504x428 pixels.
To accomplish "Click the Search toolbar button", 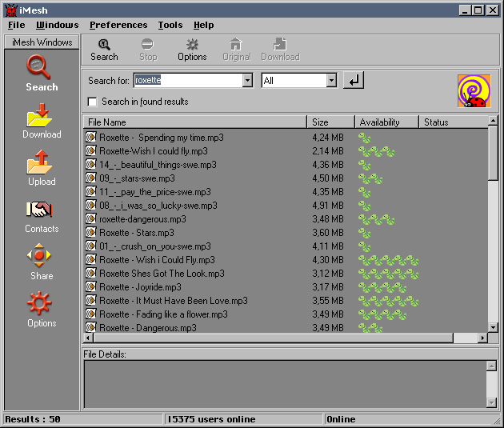I will click(104, 50).
